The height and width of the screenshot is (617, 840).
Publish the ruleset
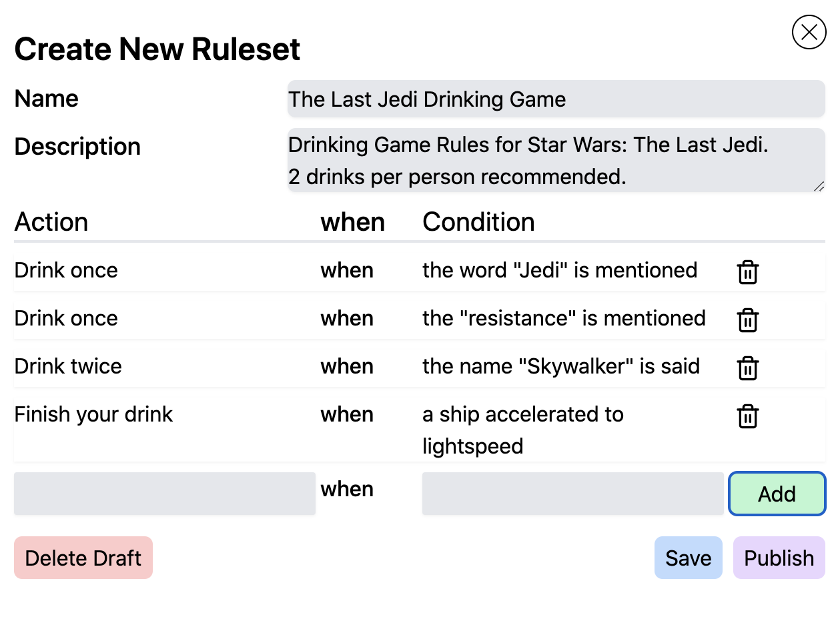(x=778, y=558)
